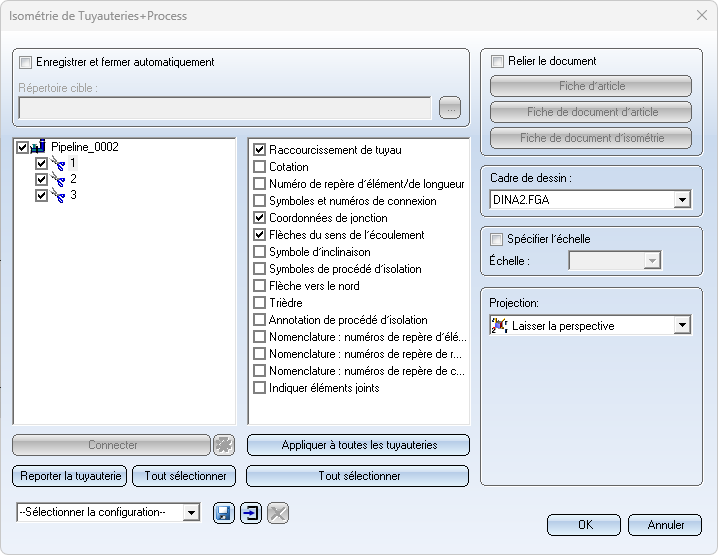This screenshot has width=718, height=555.
Task: Check the Trièdre option
Action: click(x=260, y=302)
